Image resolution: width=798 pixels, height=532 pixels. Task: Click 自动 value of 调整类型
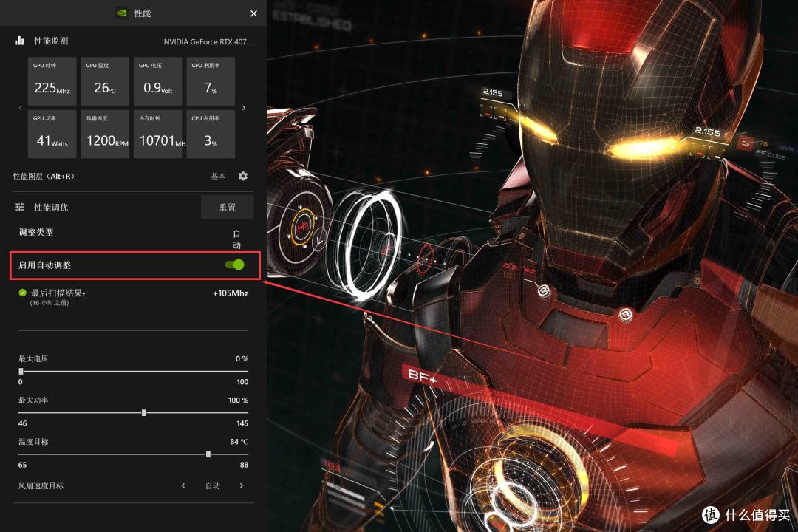coord(236,239)
